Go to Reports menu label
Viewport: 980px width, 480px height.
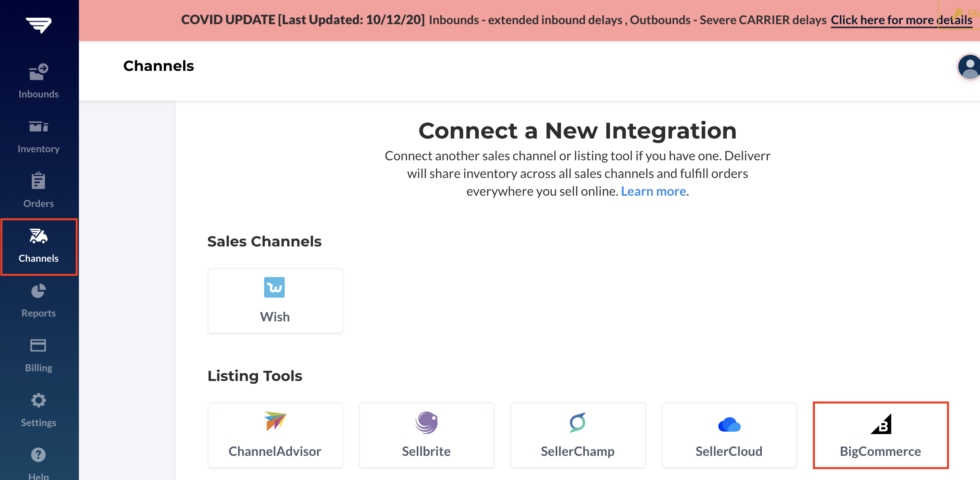point(39,313)
